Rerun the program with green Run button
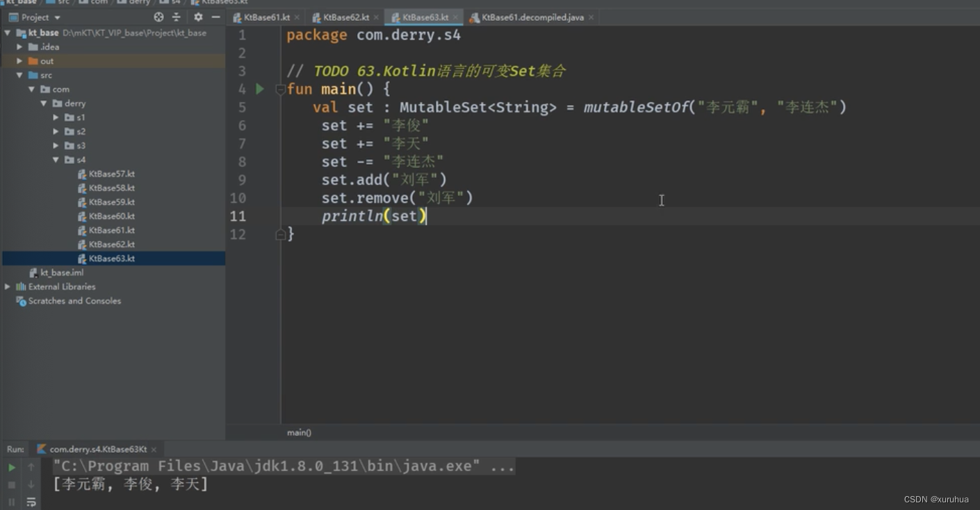The height and width of the screenshot is (510, 980). tap(12, 467)
